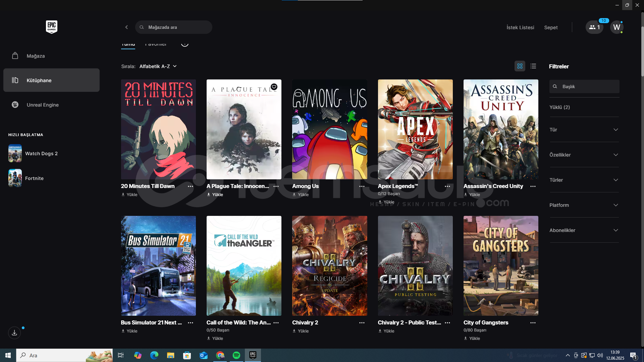Open more options for Assassin's Creed Unity
The height and width of the screenshot is (362, 644).
533,186
